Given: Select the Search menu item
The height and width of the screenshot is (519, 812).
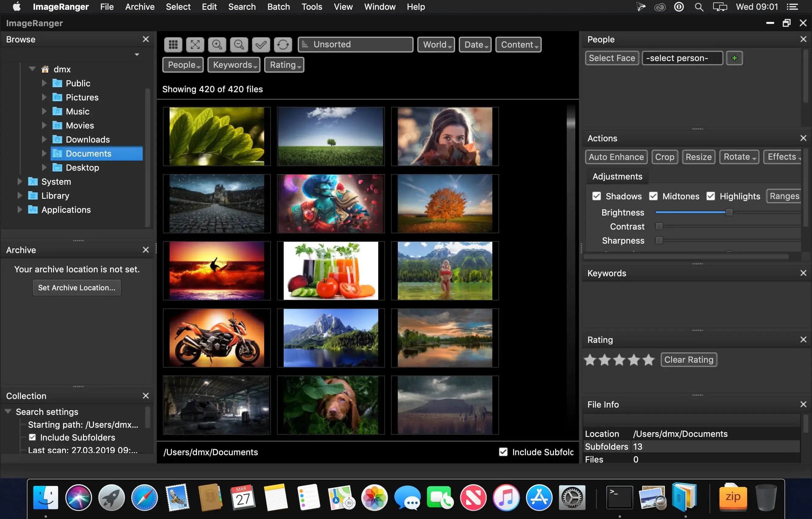Looking at the screenshot, I should click(x=242, y=6).
